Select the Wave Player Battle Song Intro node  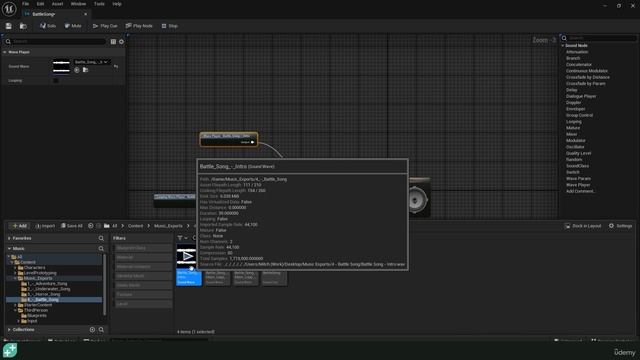pyautogui.click(x=229, y=139)
